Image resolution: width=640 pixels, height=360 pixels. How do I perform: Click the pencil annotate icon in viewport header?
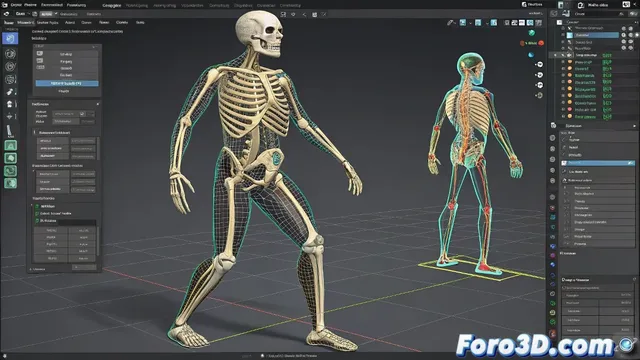coord(450,23)
